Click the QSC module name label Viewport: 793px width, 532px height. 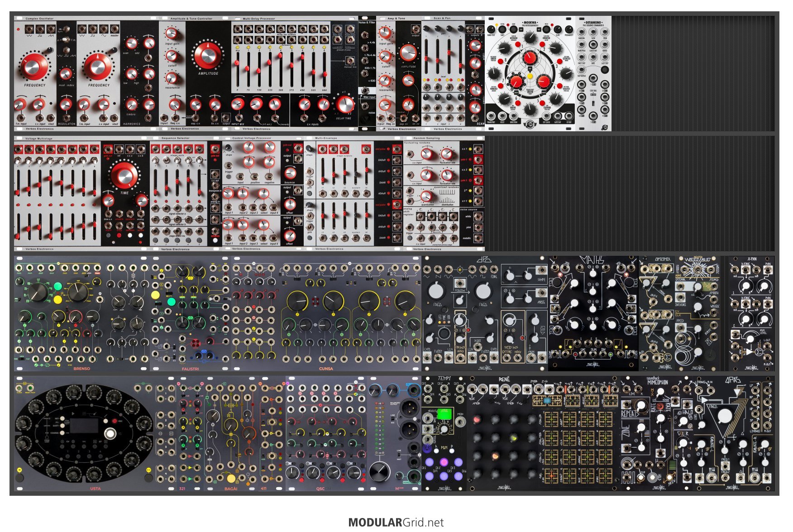pyautogui.click(x=320, y=489)
